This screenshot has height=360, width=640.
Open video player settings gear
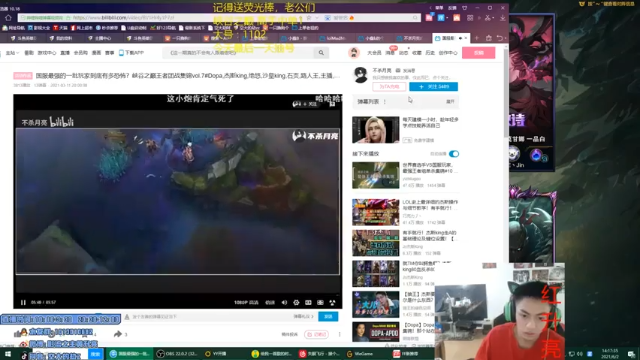point(296,302)
